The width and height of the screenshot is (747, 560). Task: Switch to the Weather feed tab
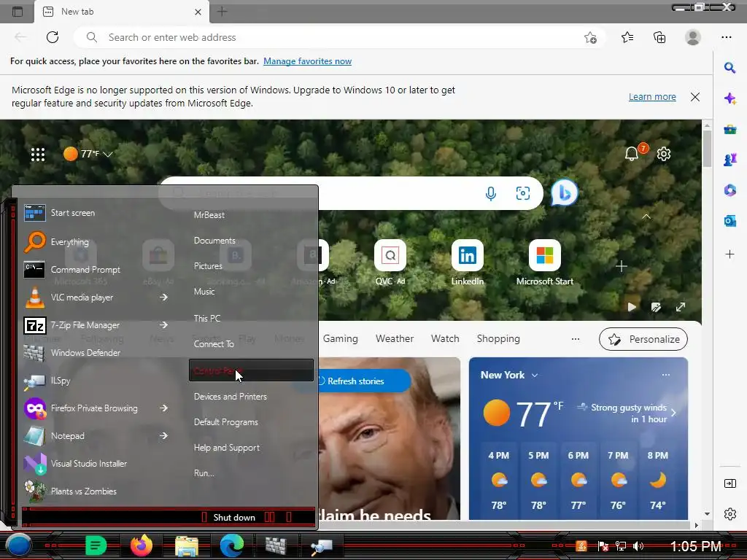(x=395, y=338)
